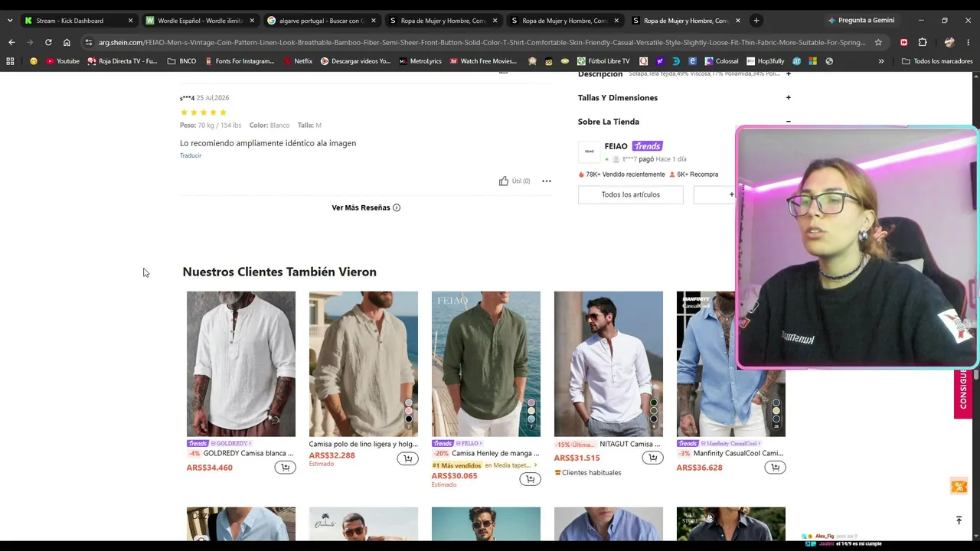This screenshot has height=551, width=980.
Task: Open the review's three-dot options menu
Action: pyautogui.click(x=547, y=181)
